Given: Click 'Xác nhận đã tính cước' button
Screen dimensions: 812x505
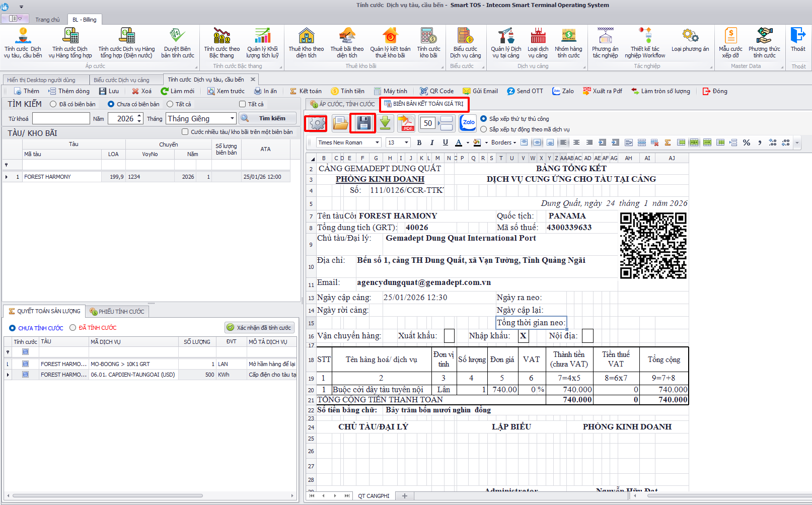Looking at the screenshot, I should (x=259, y=328).
